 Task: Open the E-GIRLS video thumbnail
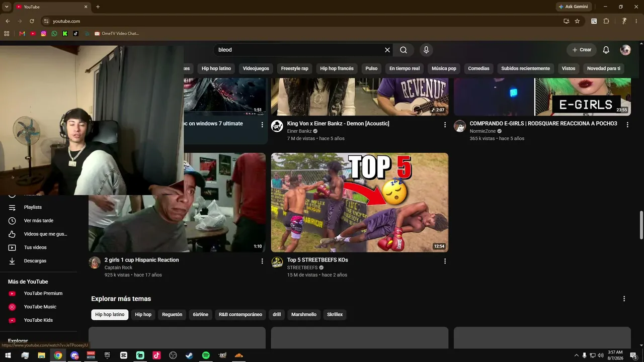click(542, 97)
